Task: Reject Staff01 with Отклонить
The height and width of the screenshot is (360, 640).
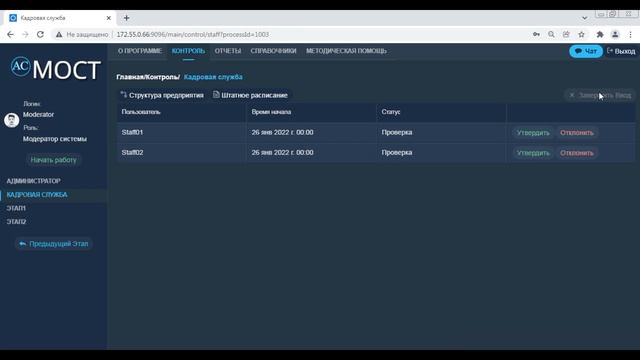Action: click(577, 133)
